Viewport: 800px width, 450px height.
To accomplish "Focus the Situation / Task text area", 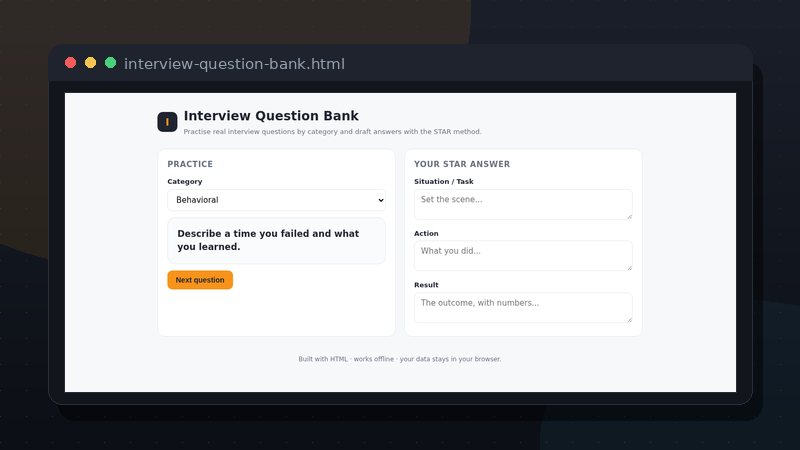I will (523, 205).
